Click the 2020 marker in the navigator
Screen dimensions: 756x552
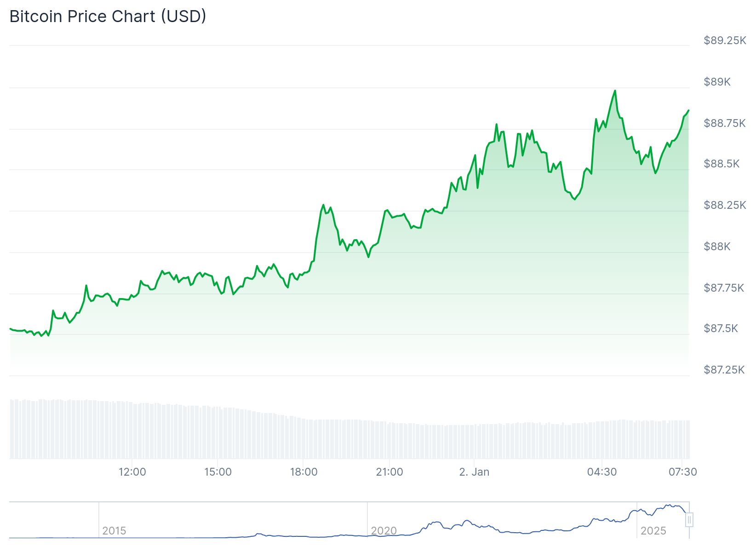384,531
